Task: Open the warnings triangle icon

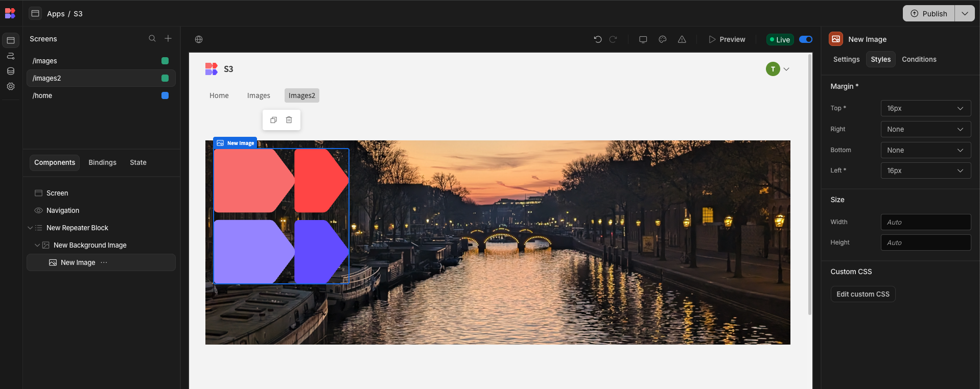Action: 682,39
